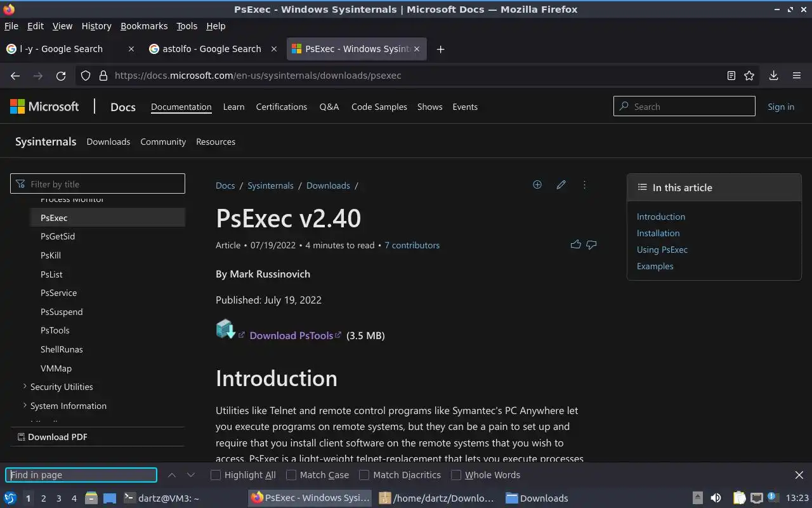This screenshot has height=508, width=812.
Task: Edit this article using the pencil icon
Action: click(x=561, y=185)
